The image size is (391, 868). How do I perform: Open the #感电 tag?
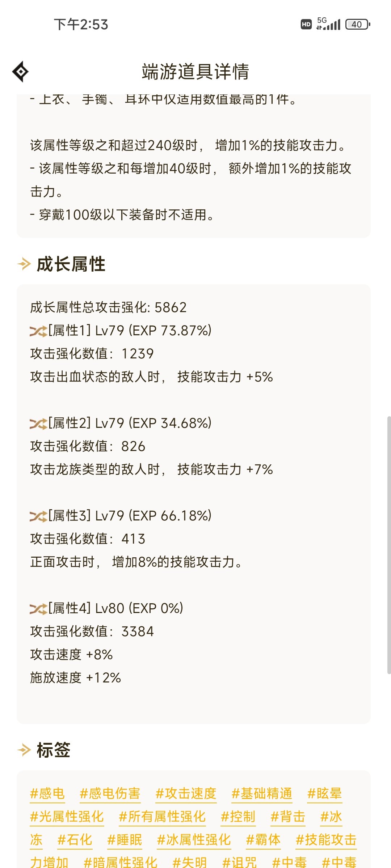(47, 793)
